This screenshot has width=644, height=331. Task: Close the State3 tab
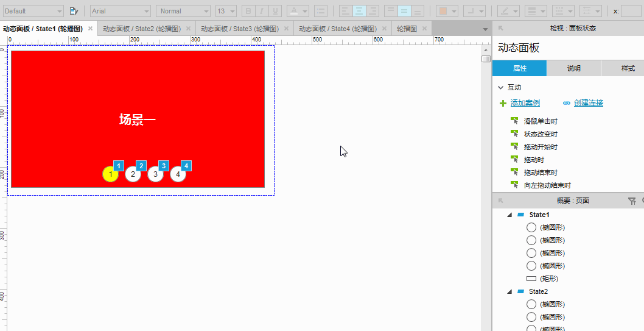click(x=286, y=29)
